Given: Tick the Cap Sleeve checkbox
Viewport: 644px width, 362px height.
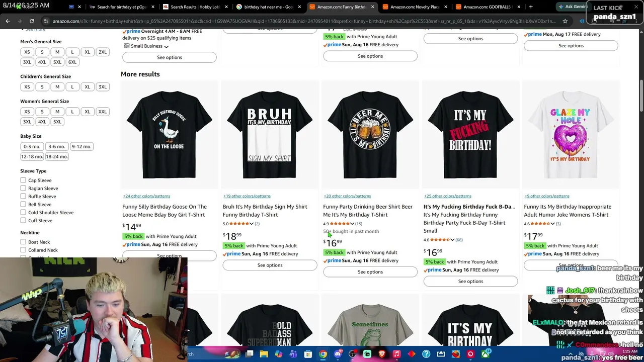Looking at the screenshot, I should coord(23,180).
